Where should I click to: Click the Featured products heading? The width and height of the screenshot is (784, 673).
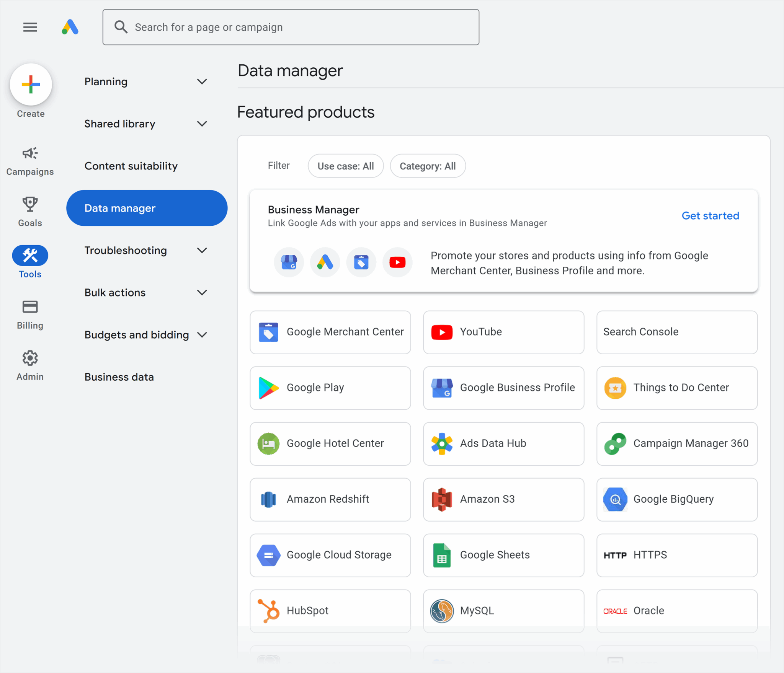306,112
